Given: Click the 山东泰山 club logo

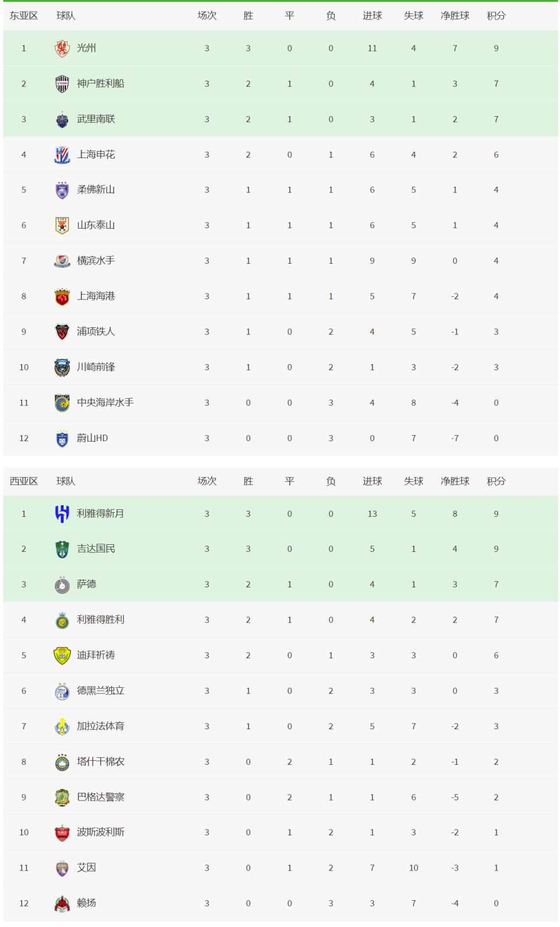Looking at the screenshot, I should pos(62,225).
